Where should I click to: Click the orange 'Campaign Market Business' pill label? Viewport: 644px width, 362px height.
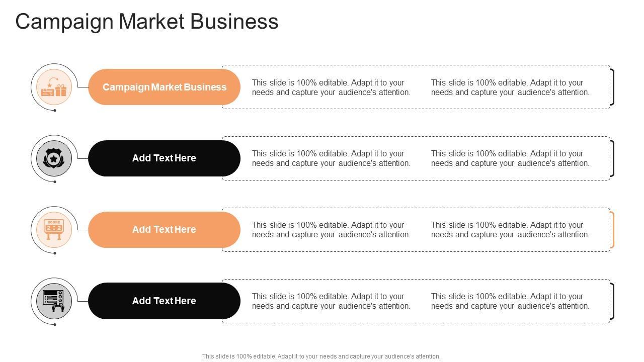164,87
